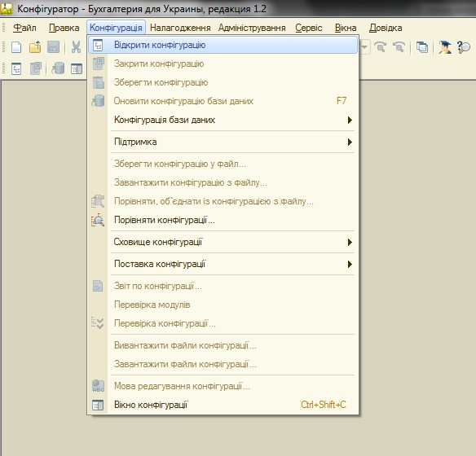The width and height of the screenshot is (476, 456).
Task: Open the Адміністрування menu
Action: tap(252, 28)
